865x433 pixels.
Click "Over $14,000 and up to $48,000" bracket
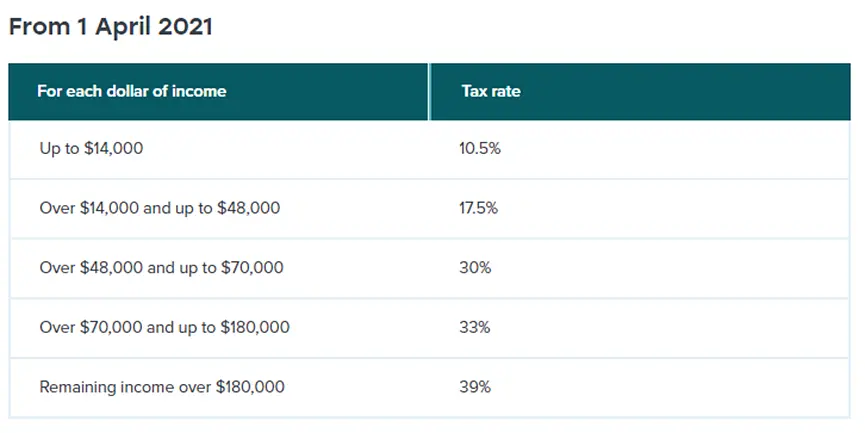[x=159, y=208]
